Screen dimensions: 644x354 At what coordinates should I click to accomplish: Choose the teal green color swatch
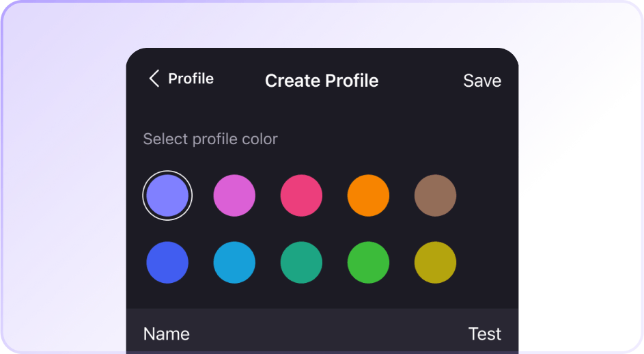point(301,262)
